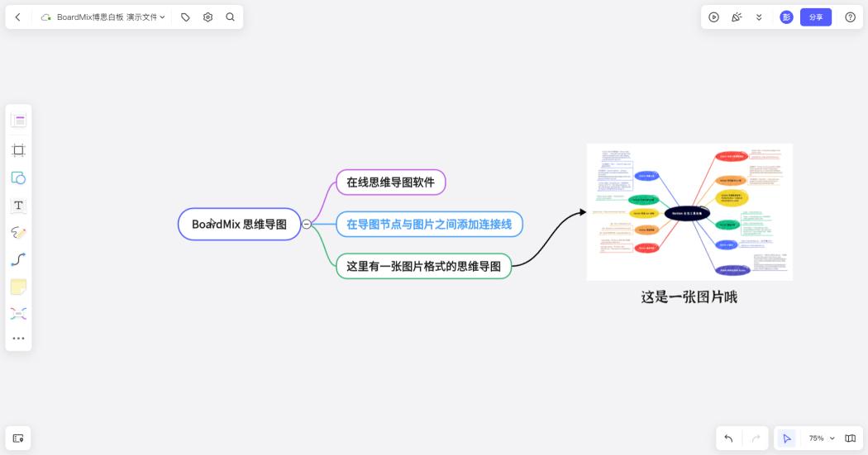Select the connector line tool
This screenshot has width=868, height=455.
click(18, 259)
